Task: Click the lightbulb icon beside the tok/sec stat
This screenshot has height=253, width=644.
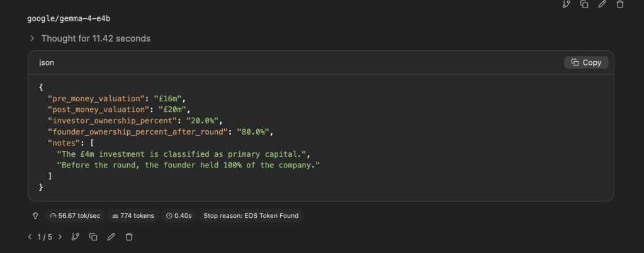Action: 35,215
